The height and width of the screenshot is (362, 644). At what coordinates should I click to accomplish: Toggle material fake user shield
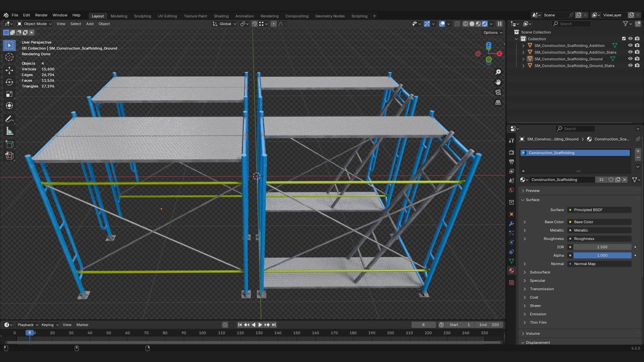click(611, 180)
